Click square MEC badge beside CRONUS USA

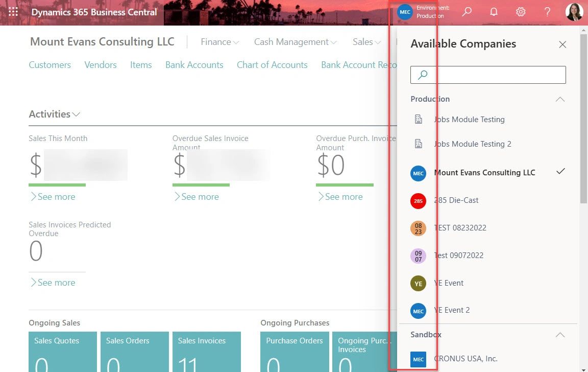[x=418, y=359]
